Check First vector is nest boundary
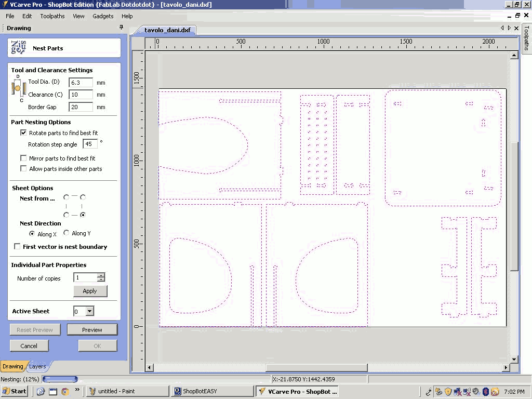The width and height of the screenshot is (532, 399). click(17, 247)
